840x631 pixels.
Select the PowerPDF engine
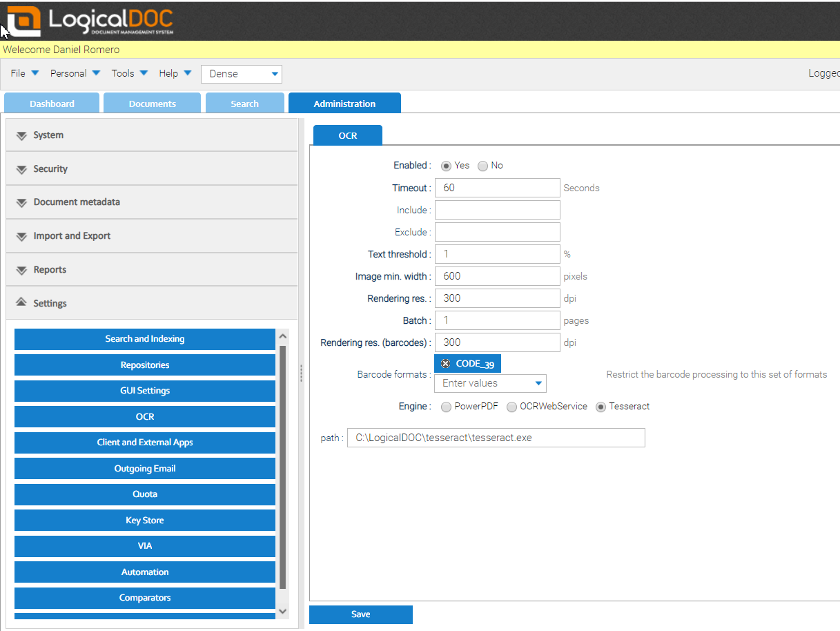[446, 407]
